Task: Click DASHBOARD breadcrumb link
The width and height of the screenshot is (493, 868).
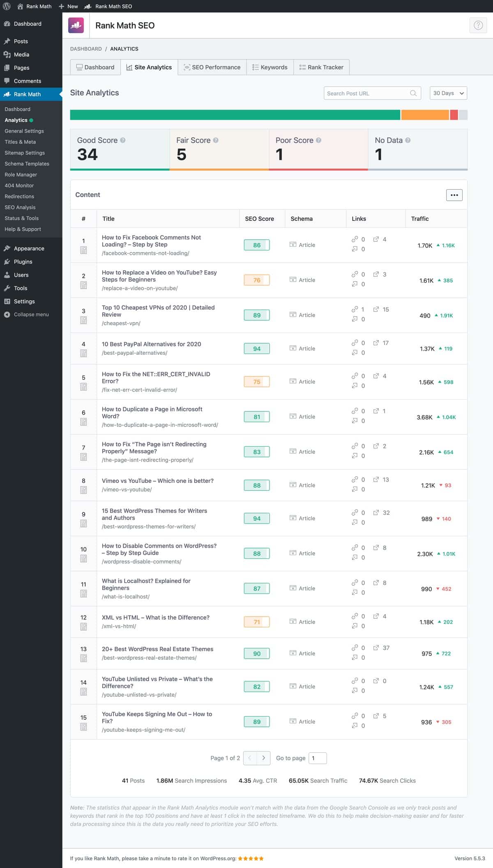Action: 86,49
